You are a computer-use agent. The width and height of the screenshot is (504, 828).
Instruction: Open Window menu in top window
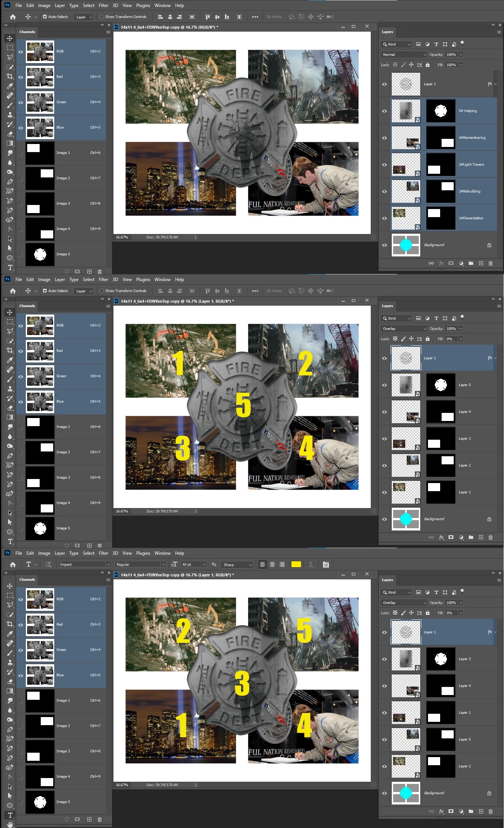tap(162, 6)
